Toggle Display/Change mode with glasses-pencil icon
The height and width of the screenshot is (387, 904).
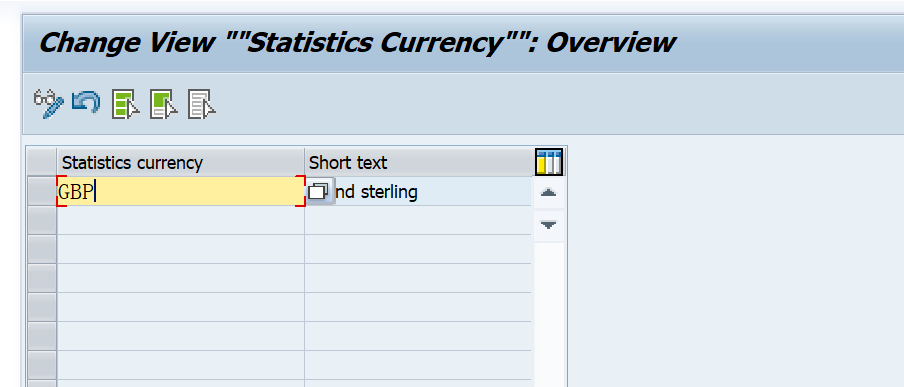pyautogui.click(x=48, y=104)
